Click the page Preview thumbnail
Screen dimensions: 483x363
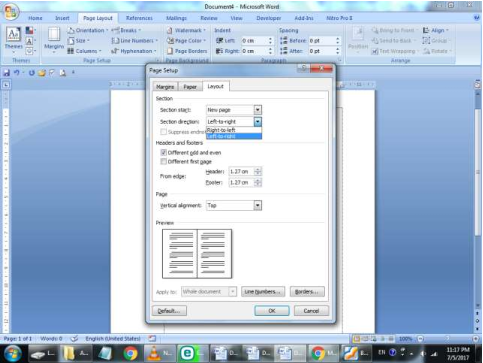197,254
